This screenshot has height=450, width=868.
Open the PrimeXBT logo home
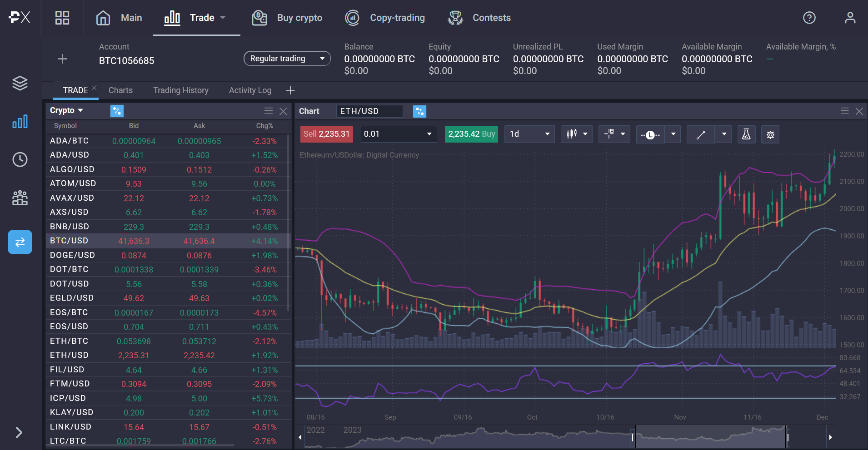click(20, 18)
